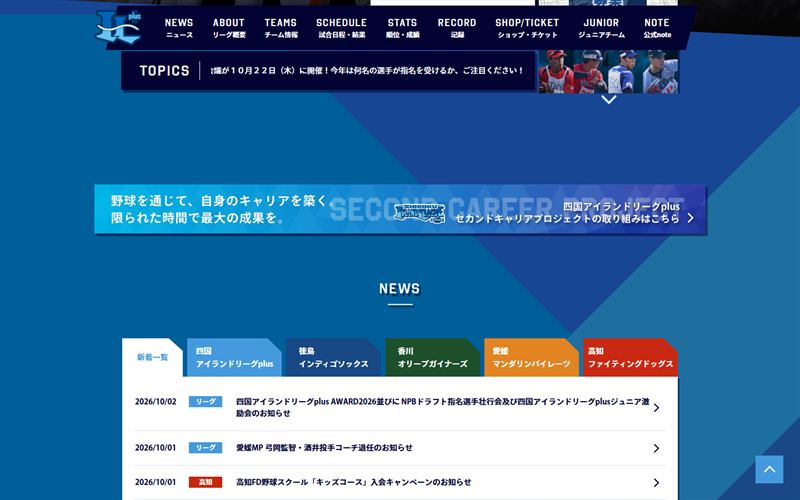The image size is (800, 500).
Task: Select the 徳島インディゴソックス tab
Action: click(333, 357)
